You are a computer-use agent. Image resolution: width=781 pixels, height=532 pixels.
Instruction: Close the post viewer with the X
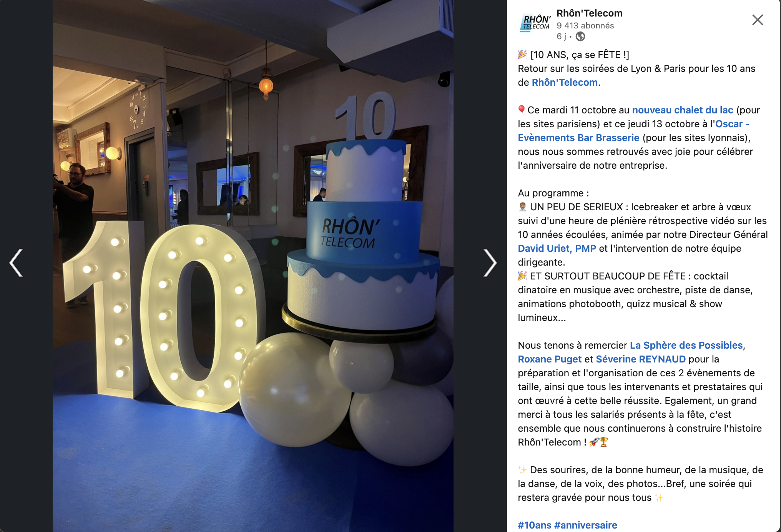pyautogui.click(x=757, y=20)
